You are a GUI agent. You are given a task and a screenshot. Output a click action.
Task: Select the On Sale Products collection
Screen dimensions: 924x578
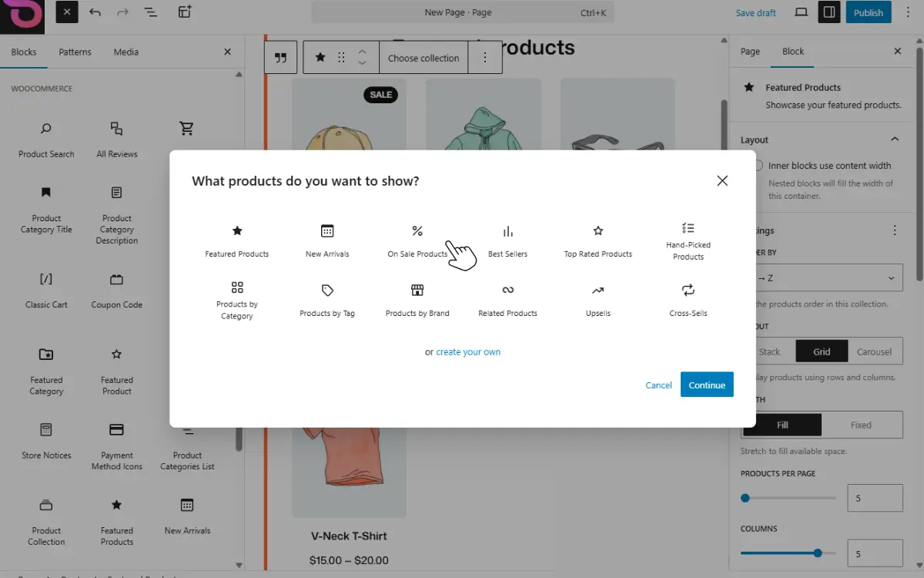coord(417,241)
